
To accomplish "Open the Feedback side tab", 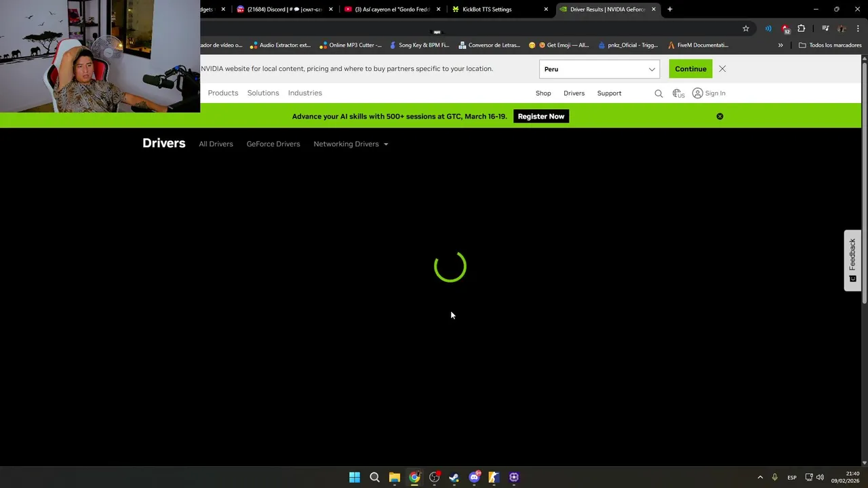I will tap(852, 260).
